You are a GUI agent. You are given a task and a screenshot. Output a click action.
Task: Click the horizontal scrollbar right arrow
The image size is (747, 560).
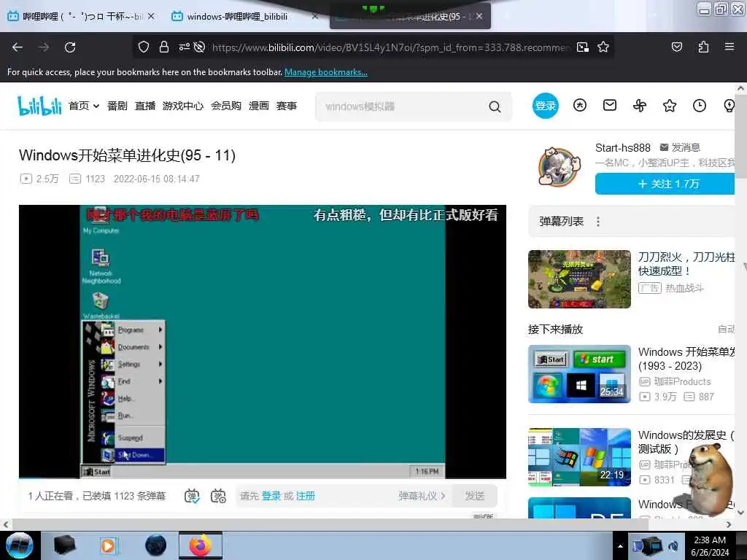729,524
